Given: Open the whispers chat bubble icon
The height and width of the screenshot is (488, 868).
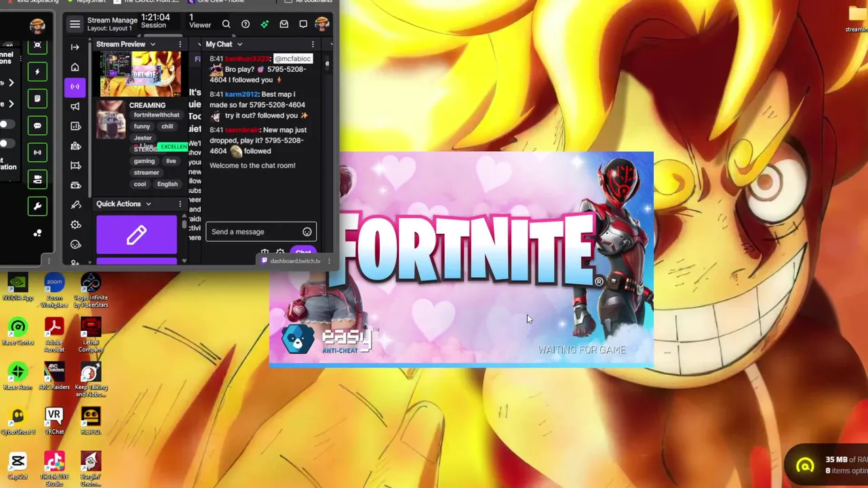Looking at the screenshot, I should click(x=303, y=24).
